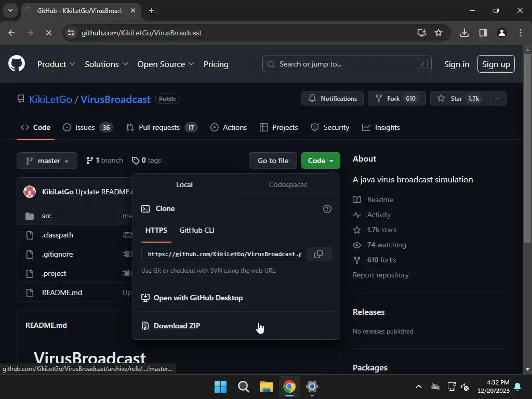Open Windows taskbar search
Viewport: 532px width, 399px height.
(243, 387)
